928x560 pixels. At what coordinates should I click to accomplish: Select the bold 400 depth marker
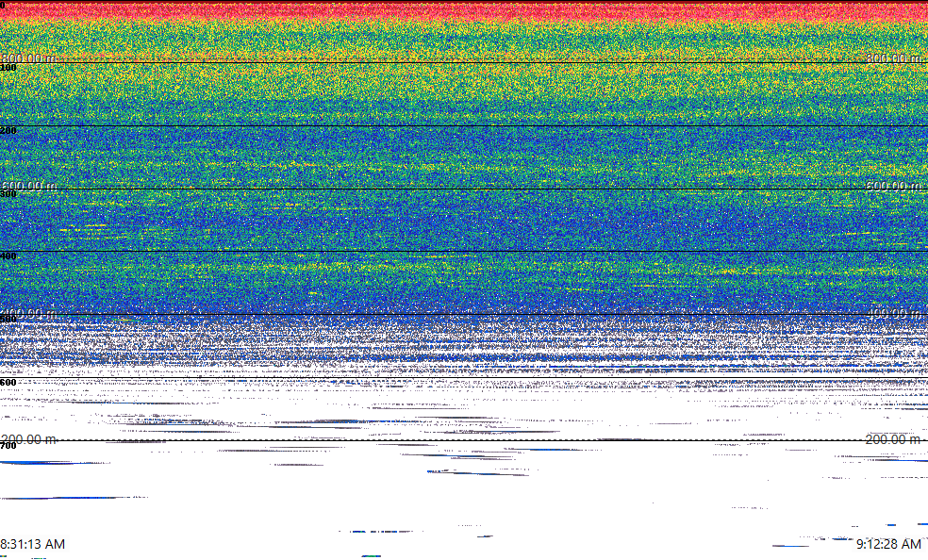point(8,256)
